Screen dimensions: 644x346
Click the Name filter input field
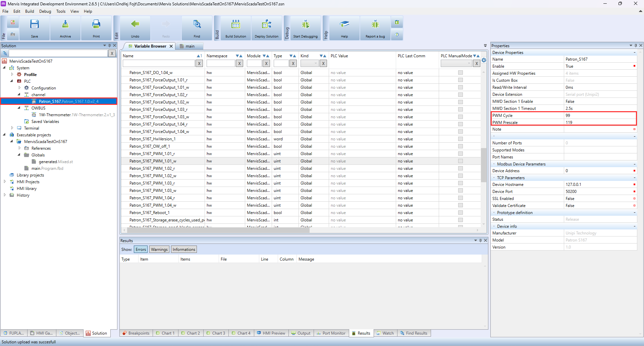pyautogui.click(x=158, y=63)
